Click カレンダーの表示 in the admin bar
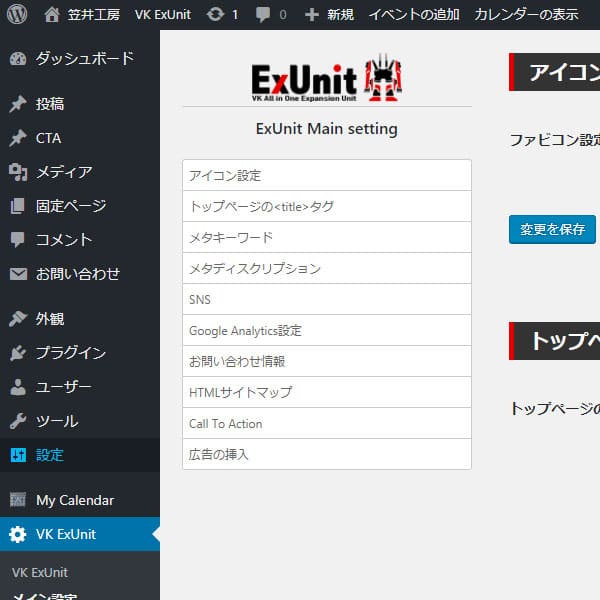Image resolution: width=600 pixels, height=600 pixels. click(527, 15)
